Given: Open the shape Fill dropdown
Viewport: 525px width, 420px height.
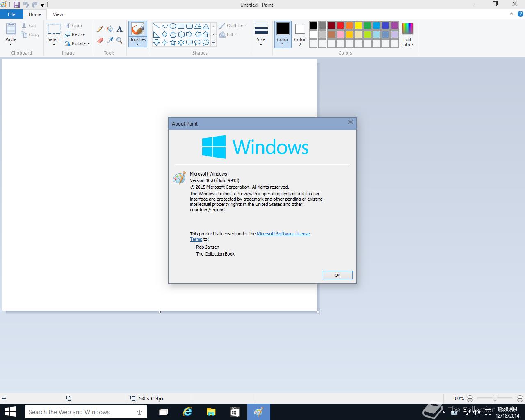Looking at the screenshot, I should pos(228,34).
